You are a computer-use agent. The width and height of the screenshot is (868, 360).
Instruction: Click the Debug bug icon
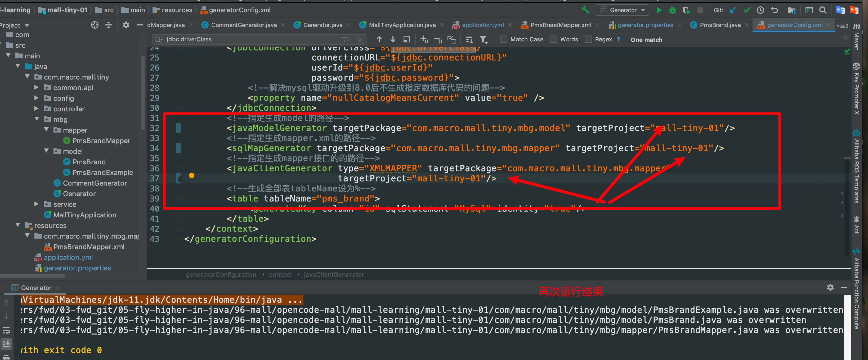point(672,10)
